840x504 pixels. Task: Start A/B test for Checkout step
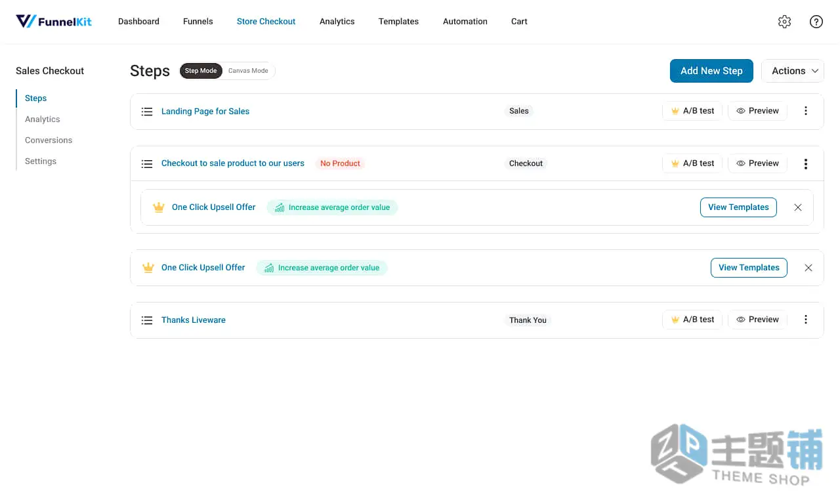(x=692, y=163)
